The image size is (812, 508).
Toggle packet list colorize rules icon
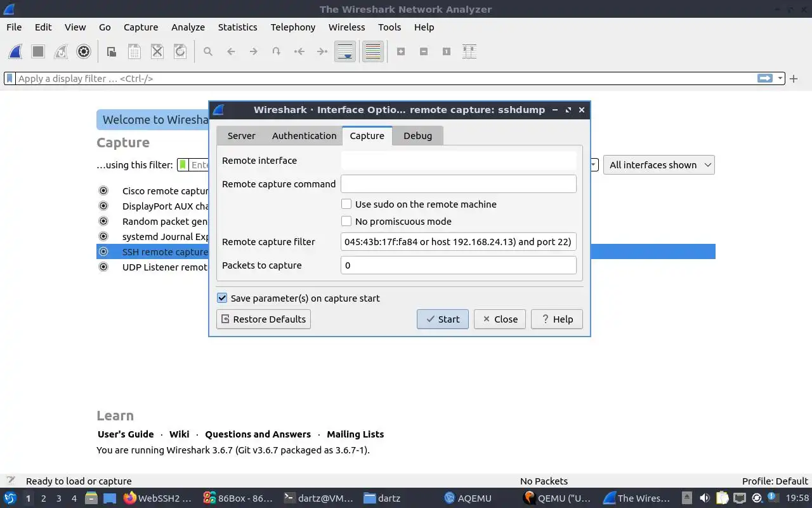click(373, 51)
